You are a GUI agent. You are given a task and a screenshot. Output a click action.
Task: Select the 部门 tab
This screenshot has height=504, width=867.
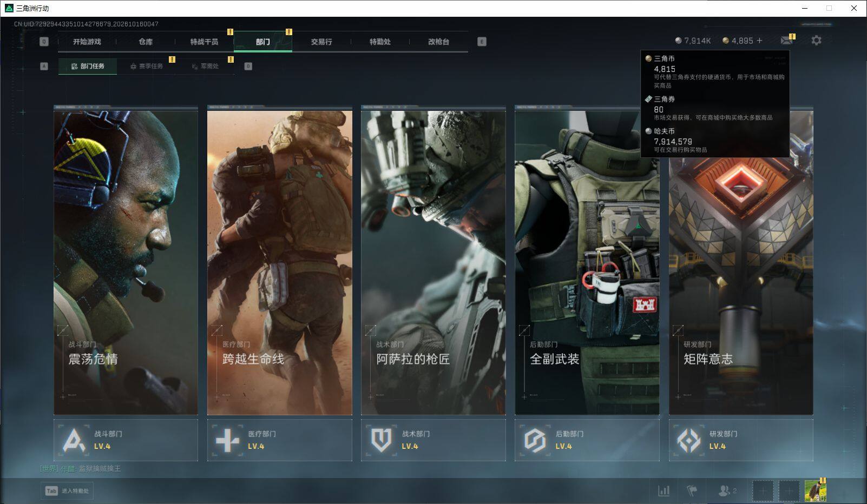(x=263, y=42)
